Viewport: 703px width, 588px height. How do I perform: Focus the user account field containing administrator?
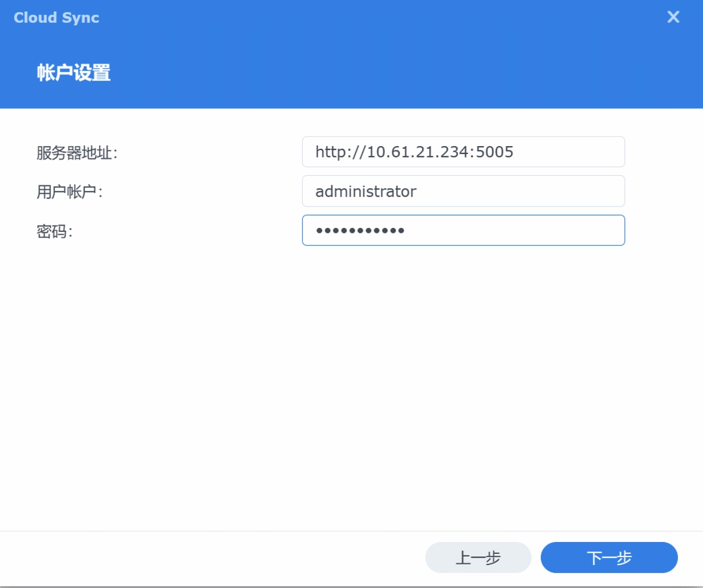463,191
